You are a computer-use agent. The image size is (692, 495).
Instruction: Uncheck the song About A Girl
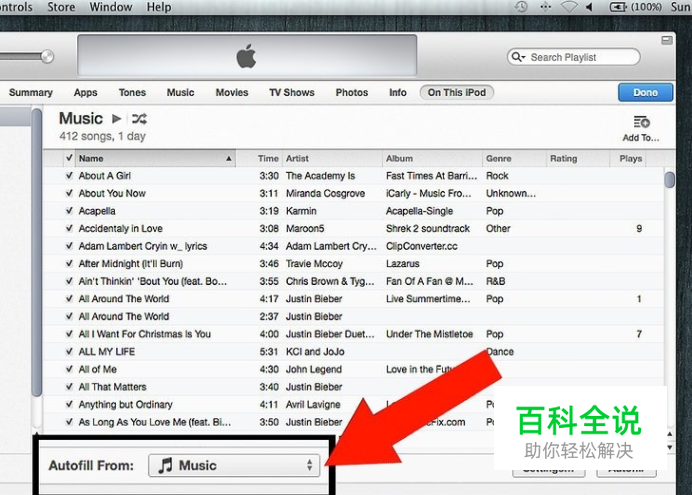point(69,175)
